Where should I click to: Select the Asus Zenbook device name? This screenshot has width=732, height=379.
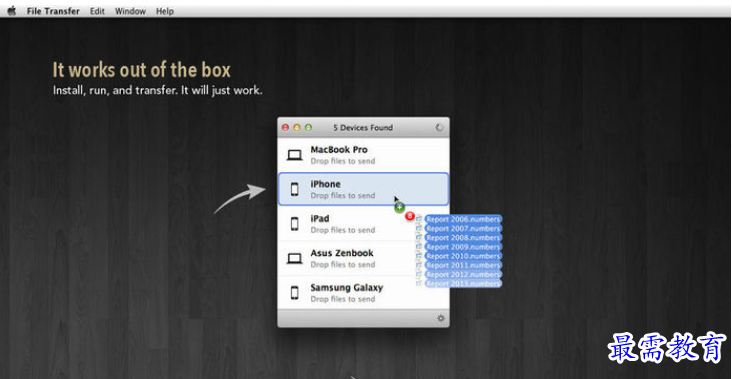(342, 253)
